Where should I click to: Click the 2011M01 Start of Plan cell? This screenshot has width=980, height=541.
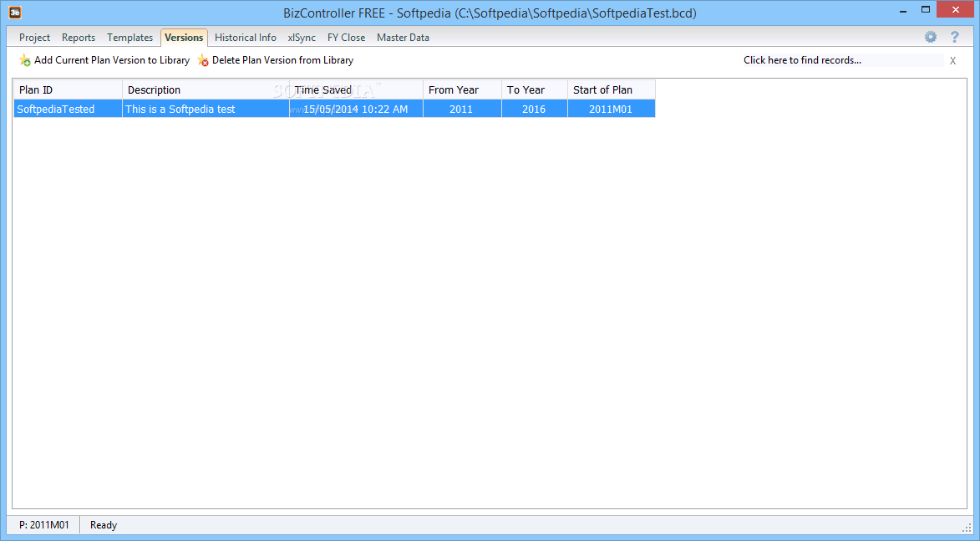point(612,109)
